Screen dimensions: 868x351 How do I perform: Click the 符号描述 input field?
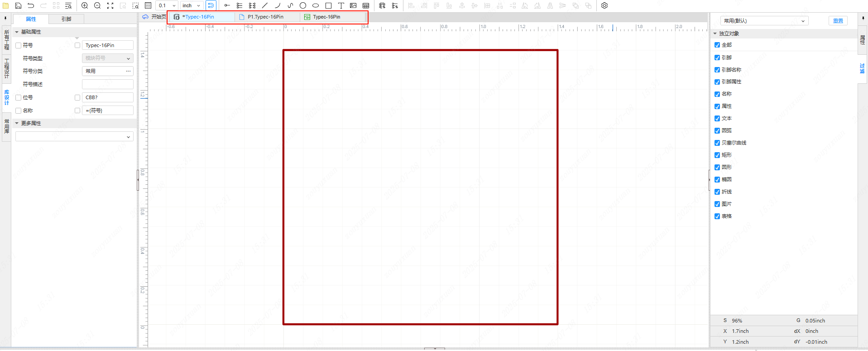(107, 84)
